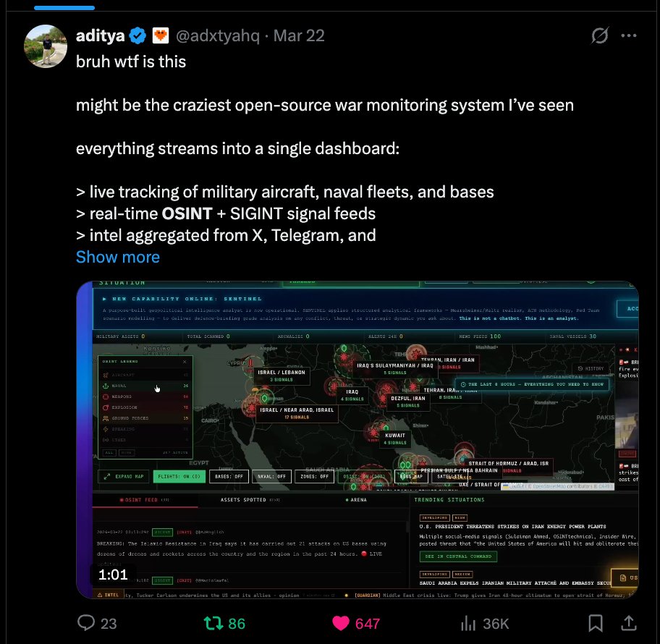The image size is (660, 644).
Task: Toggle the BASES: OFF button in video
Action: tap(229, 476)
